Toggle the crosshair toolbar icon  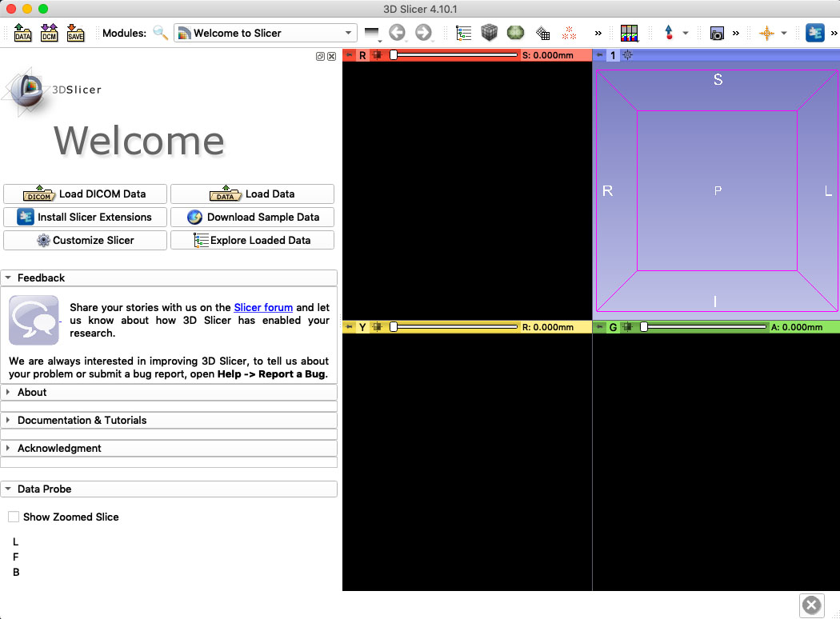(x=766, y=34)
